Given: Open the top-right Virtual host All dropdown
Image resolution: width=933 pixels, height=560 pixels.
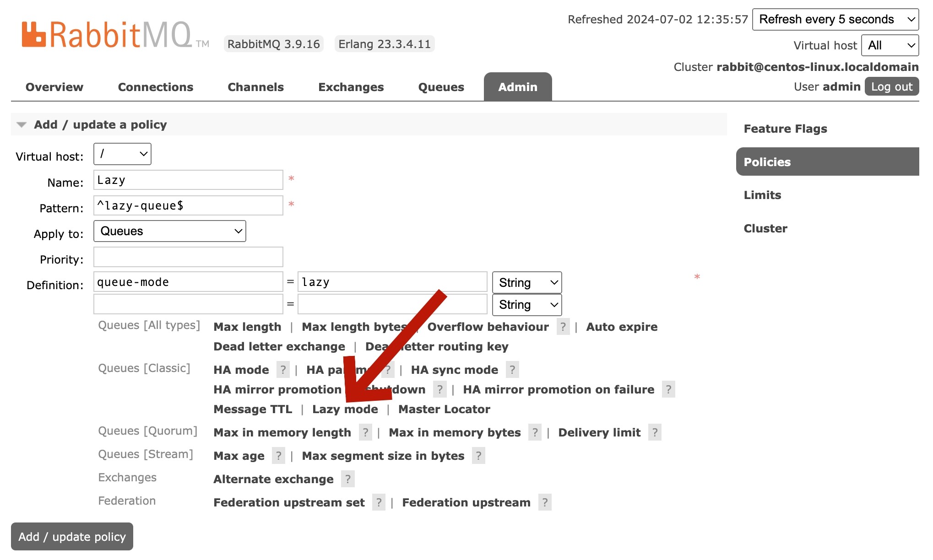Looking at the screenshot, I should (x=890, y=45).
